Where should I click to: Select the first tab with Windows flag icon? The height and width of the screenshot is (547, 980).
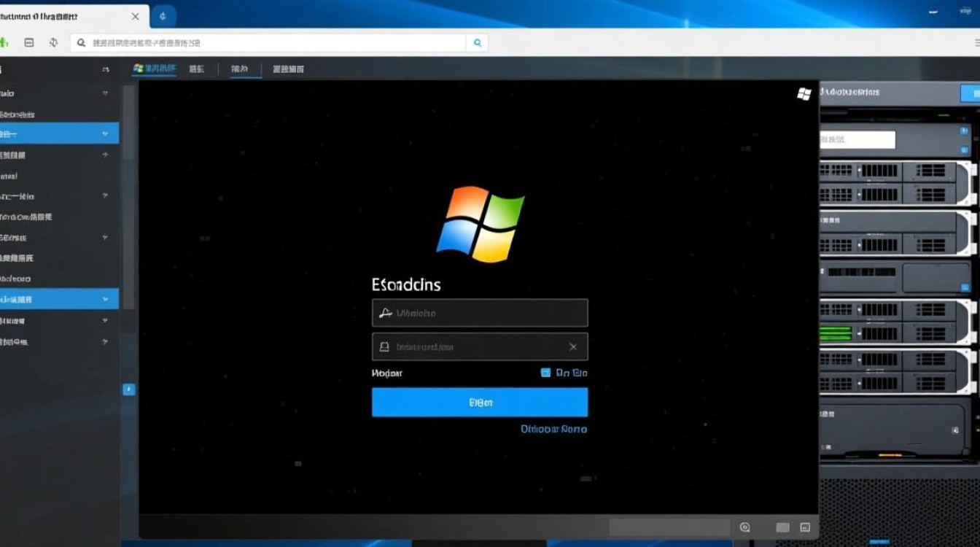coord(155,69)
